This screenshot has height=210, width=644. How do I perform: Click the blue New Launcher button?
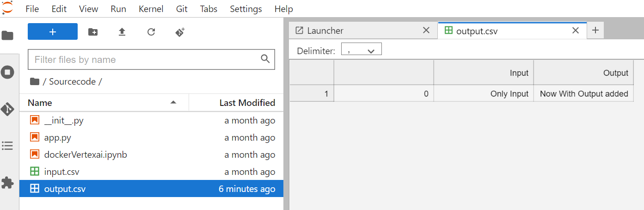[53, 31]
